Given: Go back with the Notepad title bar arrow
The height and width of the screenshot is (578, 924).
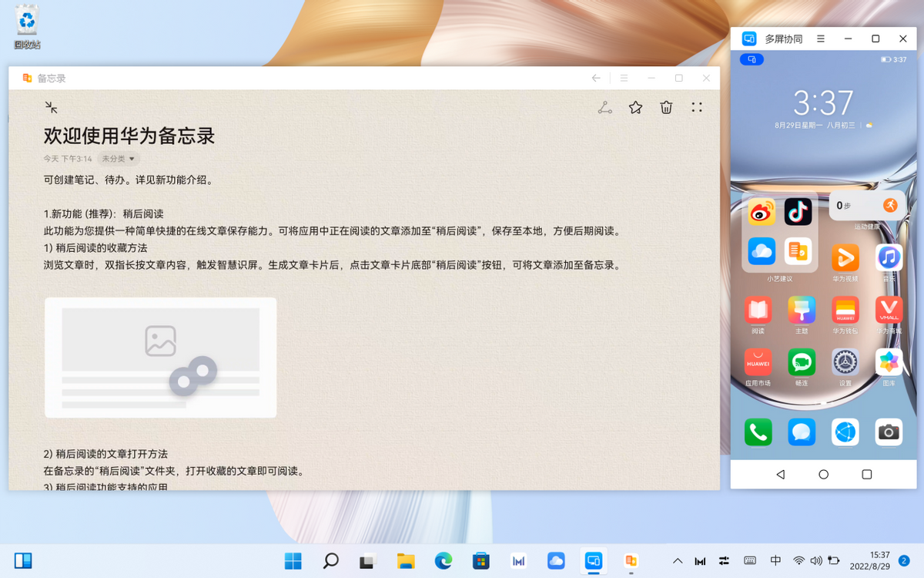Looking at the screenshot, I should click(596, 78).
